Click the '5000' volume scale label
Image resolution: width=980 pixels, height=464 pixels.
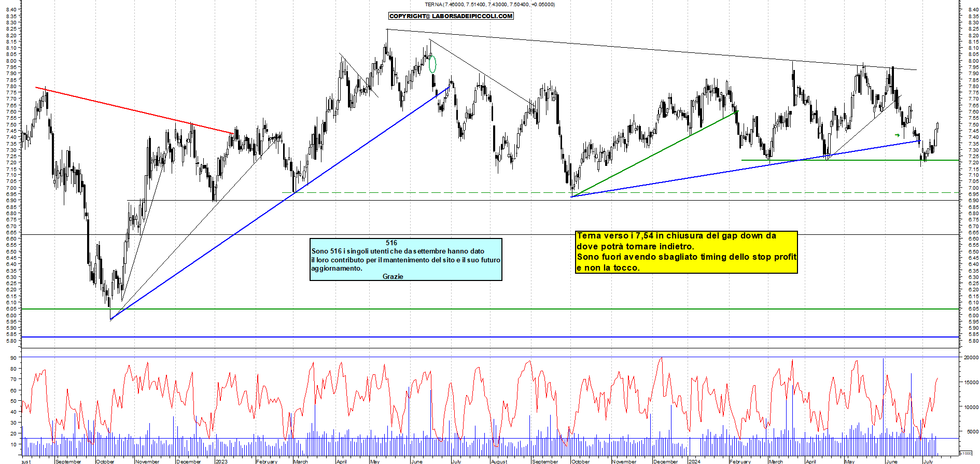[972, 432]
